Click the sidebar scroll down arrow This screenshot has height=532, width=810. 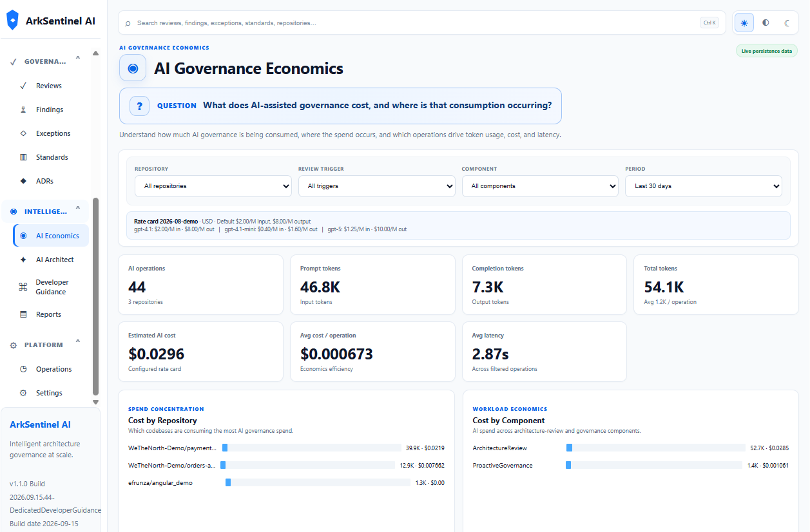[96, 402]
